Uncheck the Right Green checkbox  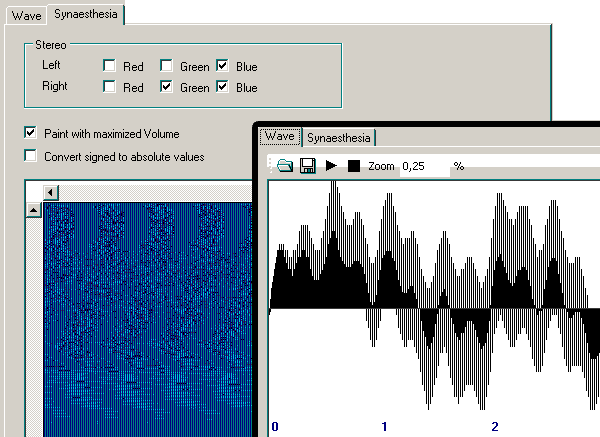click(166, 86)
